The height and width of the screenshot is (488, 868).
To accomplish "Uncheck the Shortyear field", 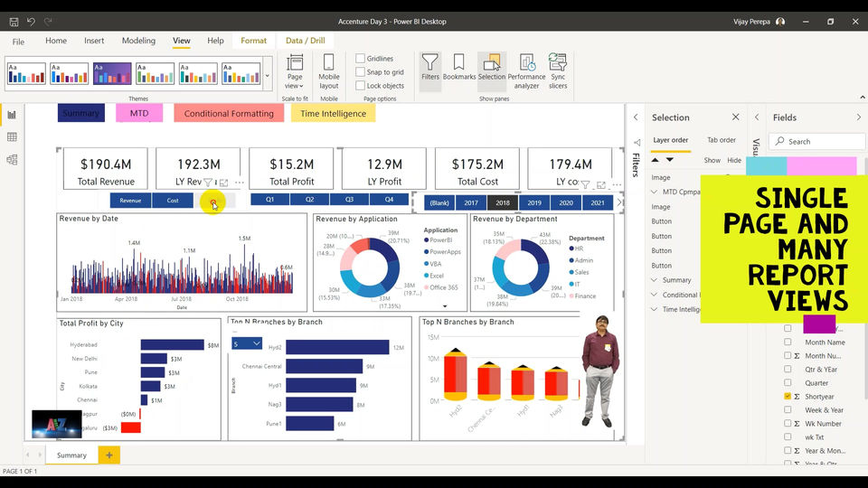I will 788,396.
